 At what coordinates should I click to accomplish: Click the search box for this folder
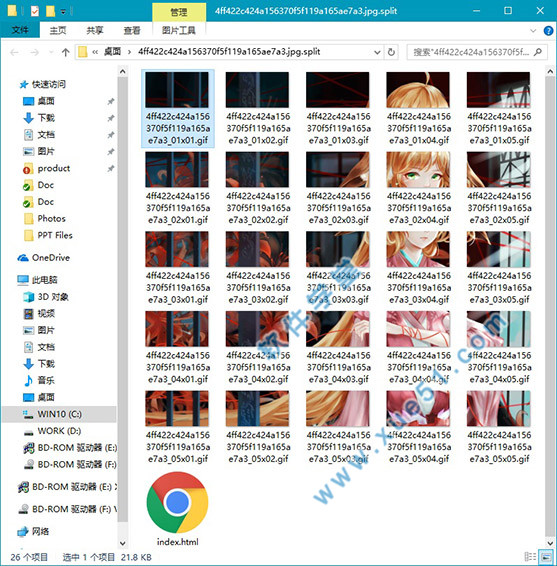477,52
